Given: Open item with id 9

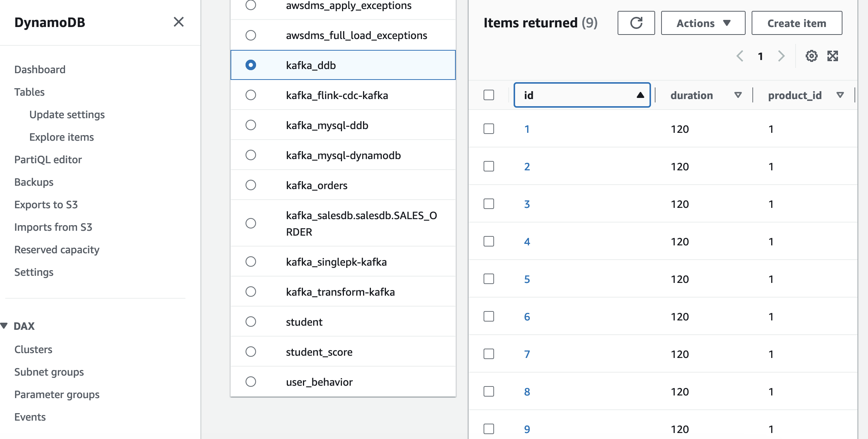Looking at the screenshot, I should coord(527,429).
